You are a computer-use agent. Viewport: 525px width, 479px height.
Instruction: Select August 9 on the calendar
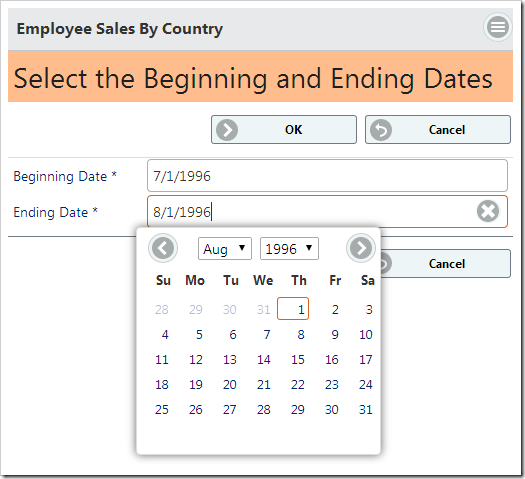coord(335,335)
